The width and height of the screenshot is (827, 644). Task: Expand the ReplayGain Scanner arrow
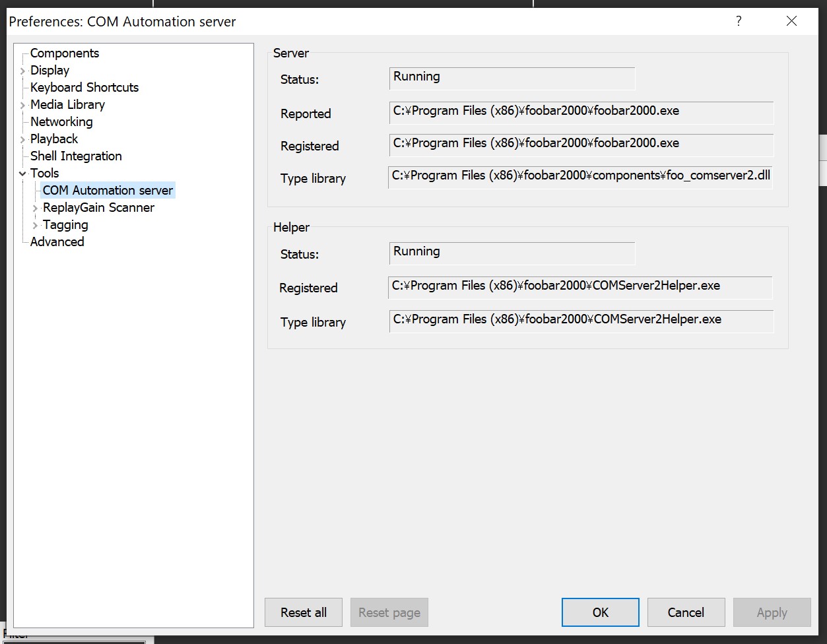pyautogui.click(x=35, y=209)
